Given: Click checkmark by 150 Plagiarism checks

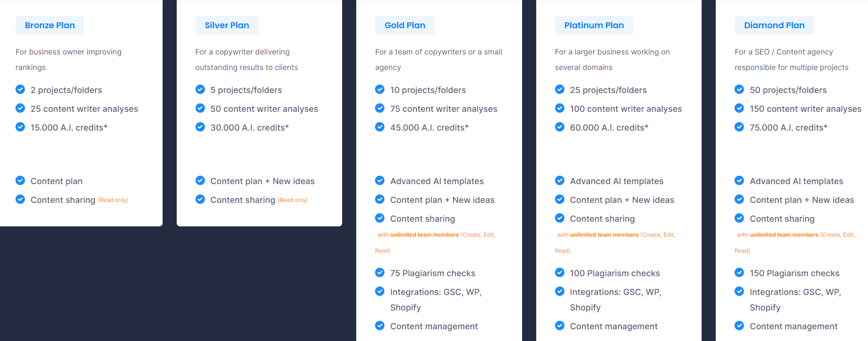Looking at the screenshot, I should (x=739, y=272).
